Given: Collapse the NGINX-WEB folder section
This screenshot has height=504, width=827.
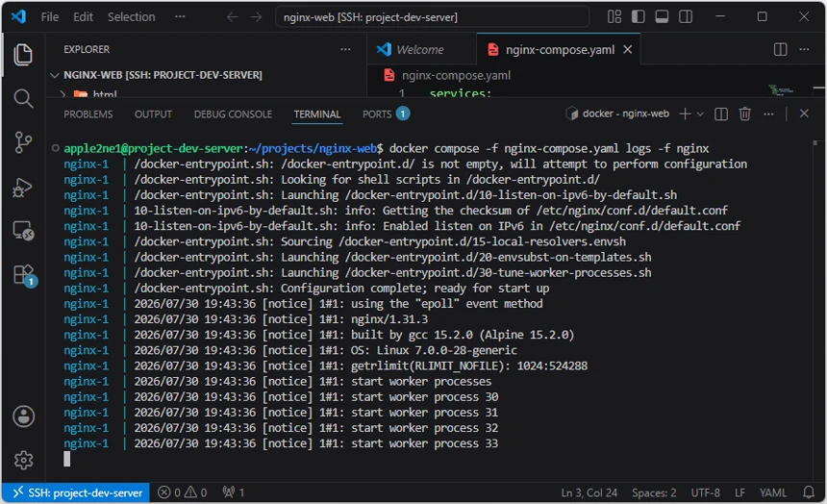Looking at the screenshot, I should pyautogui.click(x=163, y=75).
